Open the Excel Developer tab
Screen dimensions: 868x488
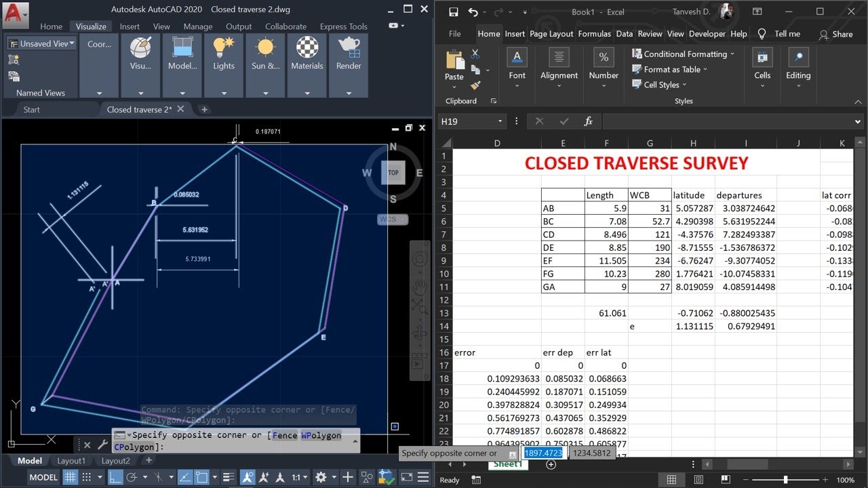coord(707,34)
